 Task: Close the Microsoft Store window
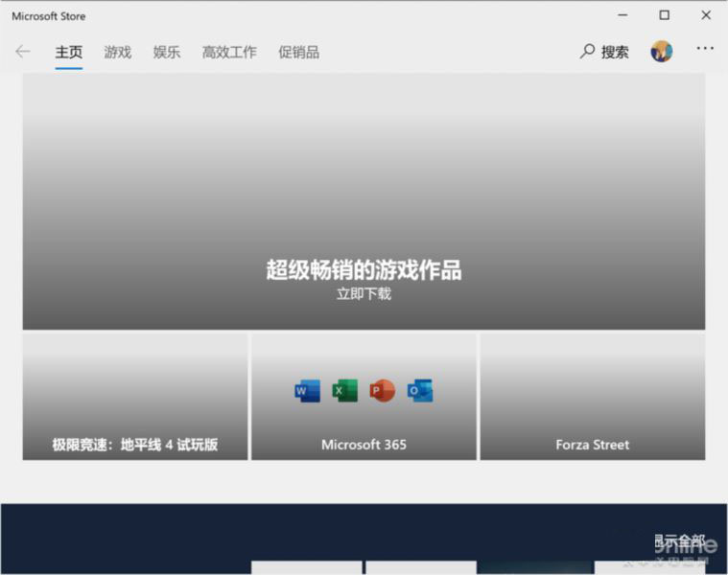tap(706, 15)
